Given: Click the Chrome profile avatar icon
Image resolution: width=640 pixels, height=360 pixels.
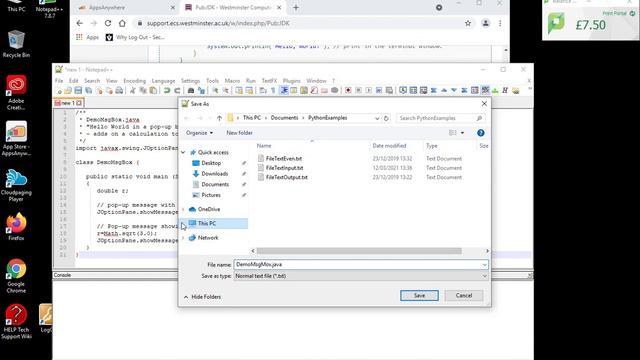Looking at the screenshot, I should pyautogui.click(x=485, y=23).
